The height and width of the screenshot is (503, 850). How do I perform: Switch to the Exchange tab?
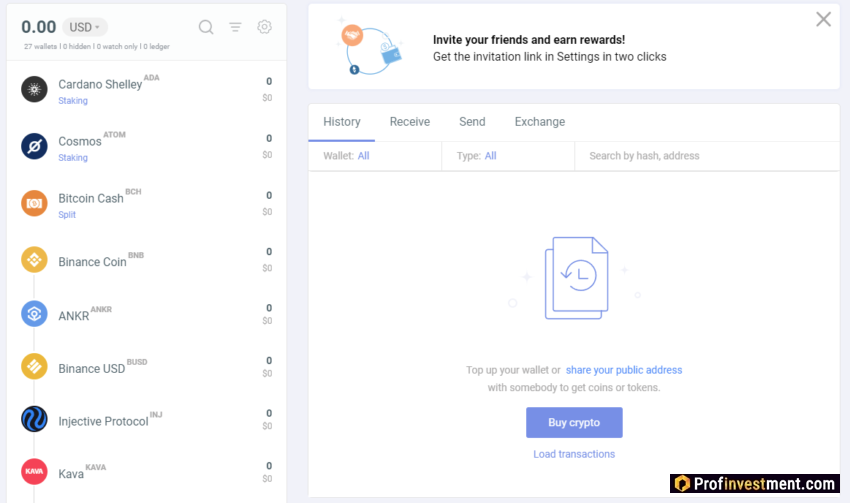point(539,122)
